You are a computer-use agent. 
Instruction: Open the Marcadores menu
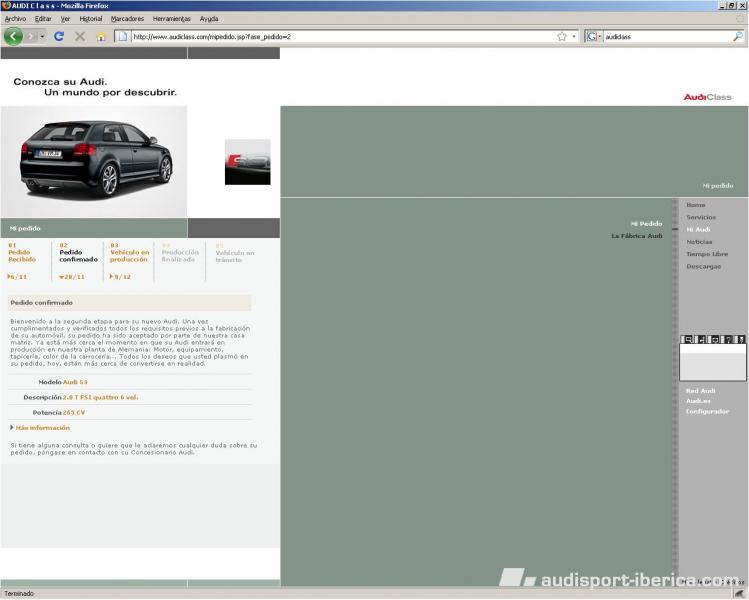(x=127, y=19)
